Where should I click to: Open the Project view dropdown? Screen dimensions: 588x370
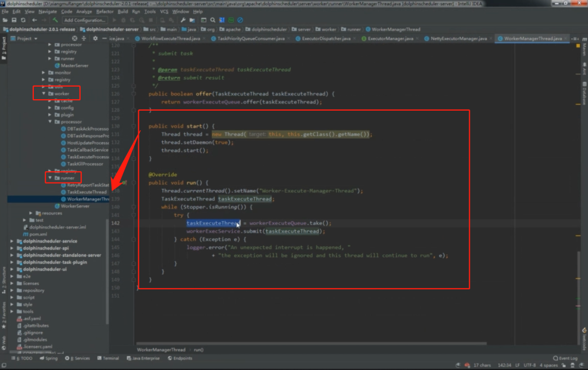[x=24, y=38]
